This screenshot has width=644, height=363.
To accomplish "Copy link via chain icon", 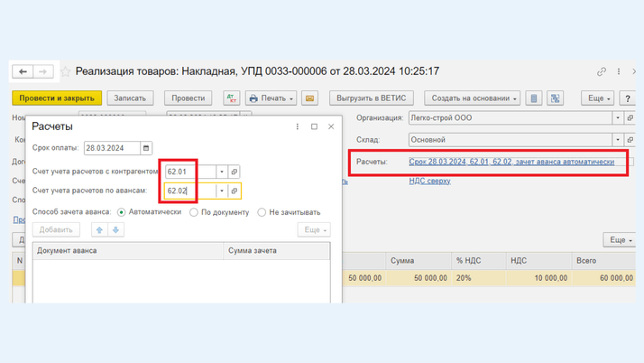I will [602, 71].
